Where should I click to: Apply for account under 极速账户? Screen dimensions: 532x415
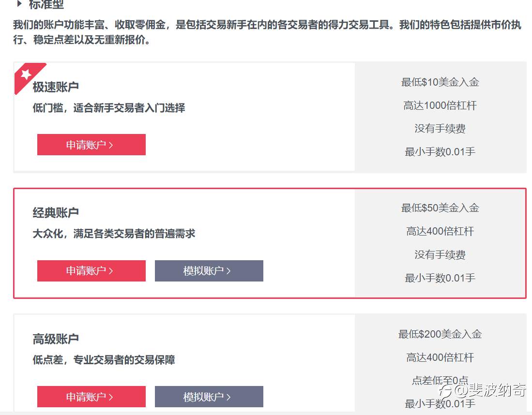coord(91,145)
